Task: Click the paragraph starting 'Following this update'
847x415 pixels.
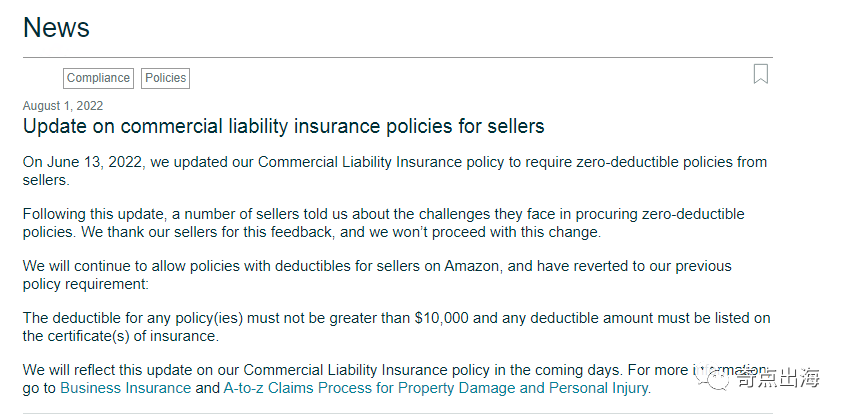Action: pos(384,223)
